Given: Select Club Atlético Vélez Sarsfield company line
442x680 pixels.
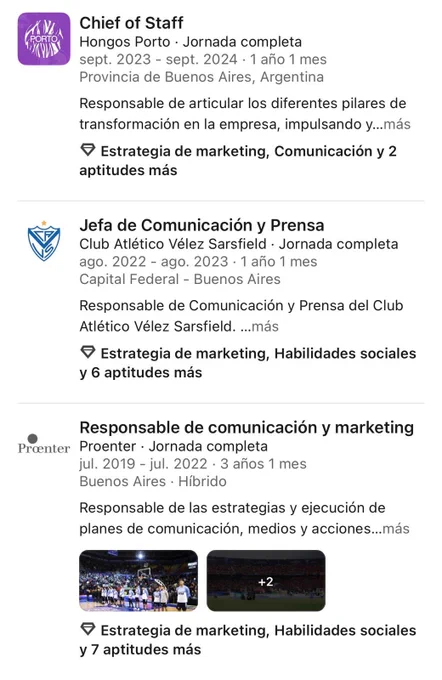Looking at the screenshot, I should coord(239,244).
